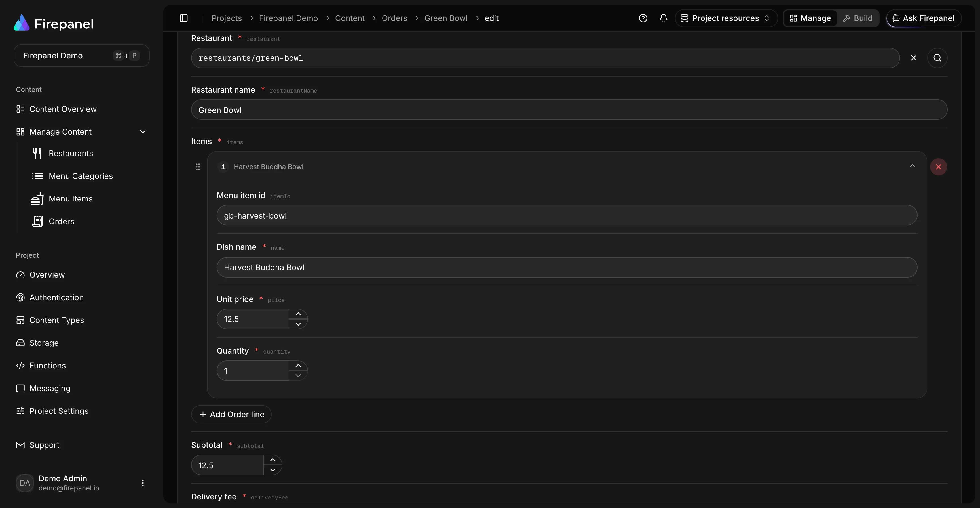
Task: Clear the restaurant reference with X icon
Action: [913, 58]
